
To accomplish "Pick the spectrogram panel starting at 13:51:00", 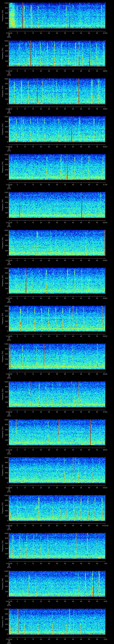I will [x=57, y=205].
